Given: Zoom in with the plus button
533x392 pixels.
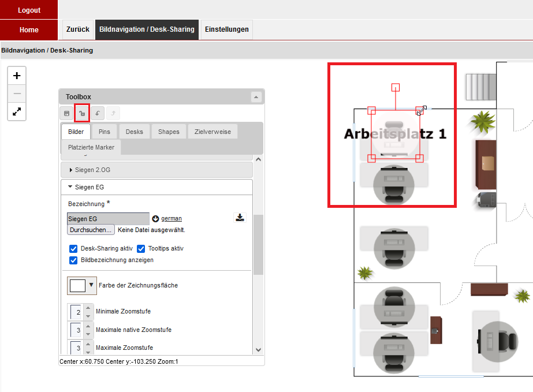Looking at the screenshot, I should tap(17, 76).
